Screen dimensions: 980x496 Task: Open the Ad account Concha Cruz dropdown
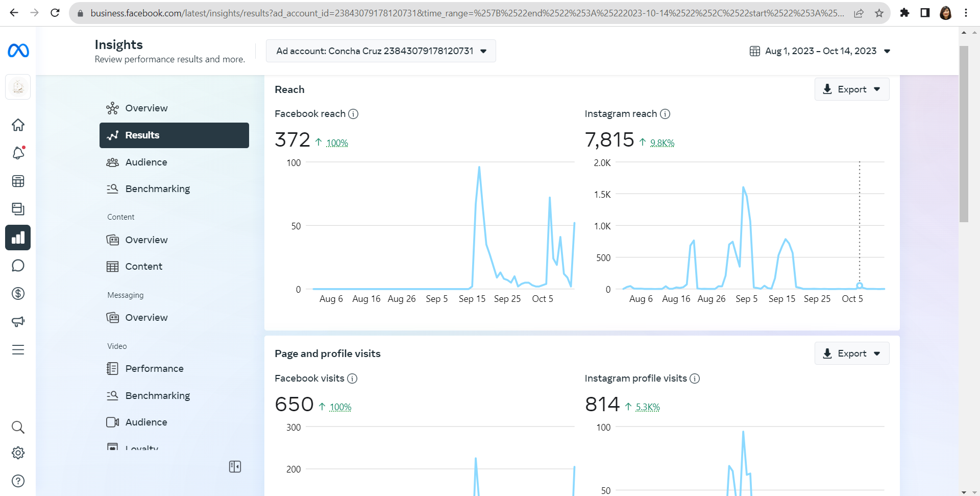[381, 51]
